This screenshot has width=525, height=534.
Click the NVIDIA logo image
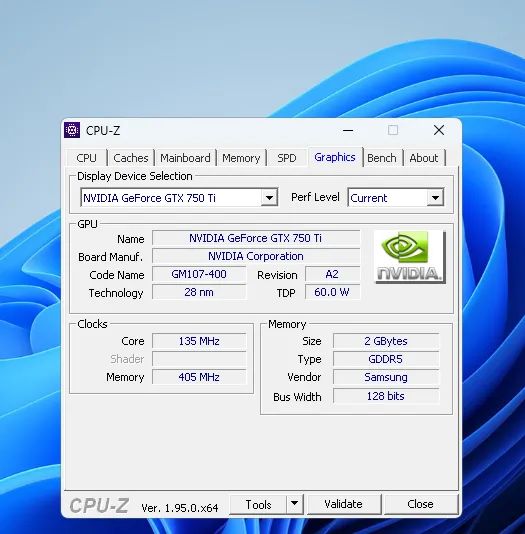410,257
